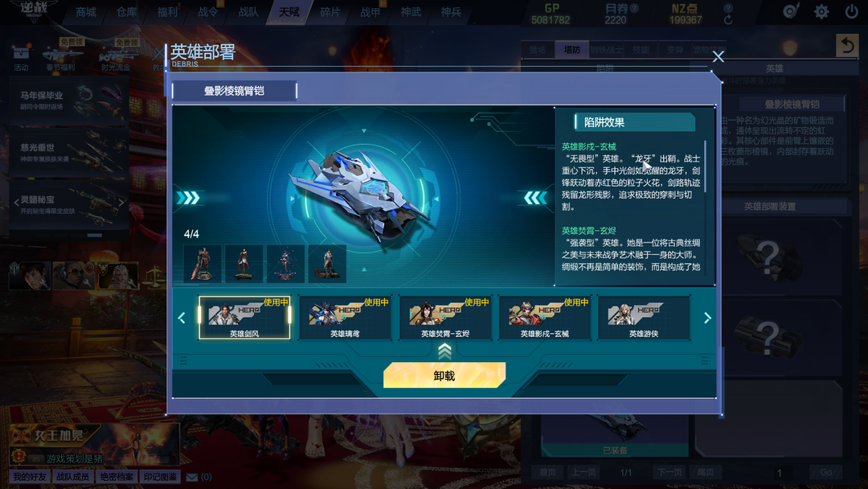The height and width of the screenshot is (489, 868).
Task: Click the mail envelope icon
Action: pyautogui.click(x=192, y=477)
